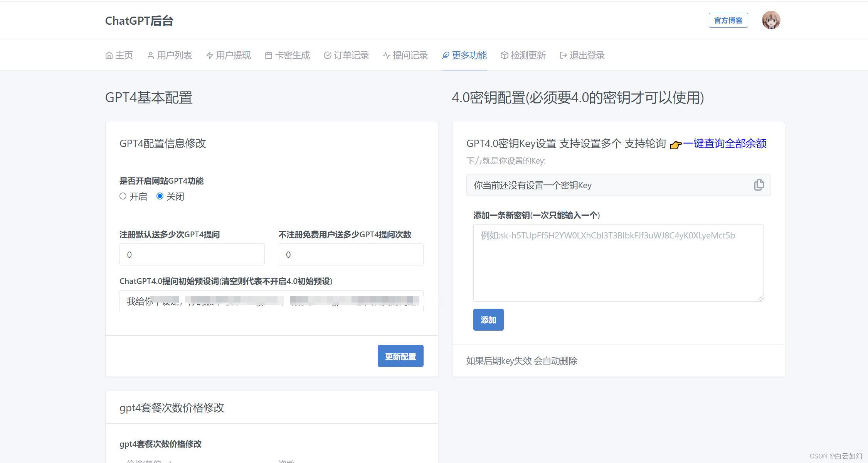Click 退出登录 to log out

[582, 55]
